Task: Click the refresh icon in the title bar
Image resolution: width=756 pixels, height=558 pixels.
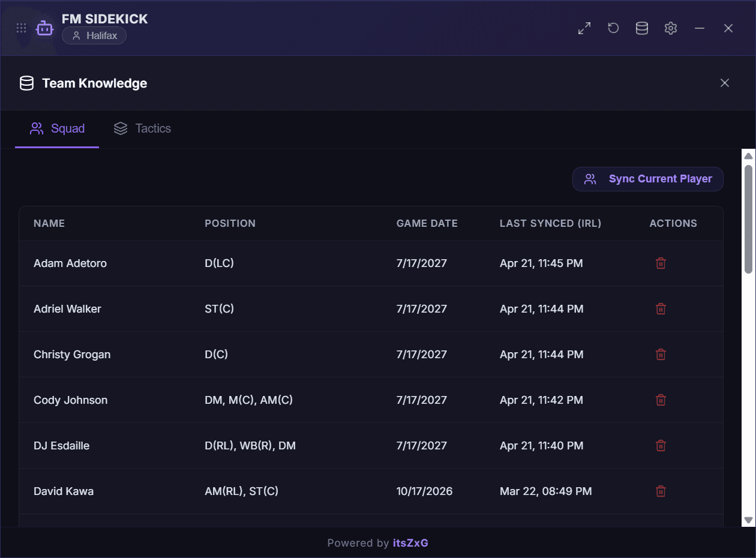Action: click(613, 28)
